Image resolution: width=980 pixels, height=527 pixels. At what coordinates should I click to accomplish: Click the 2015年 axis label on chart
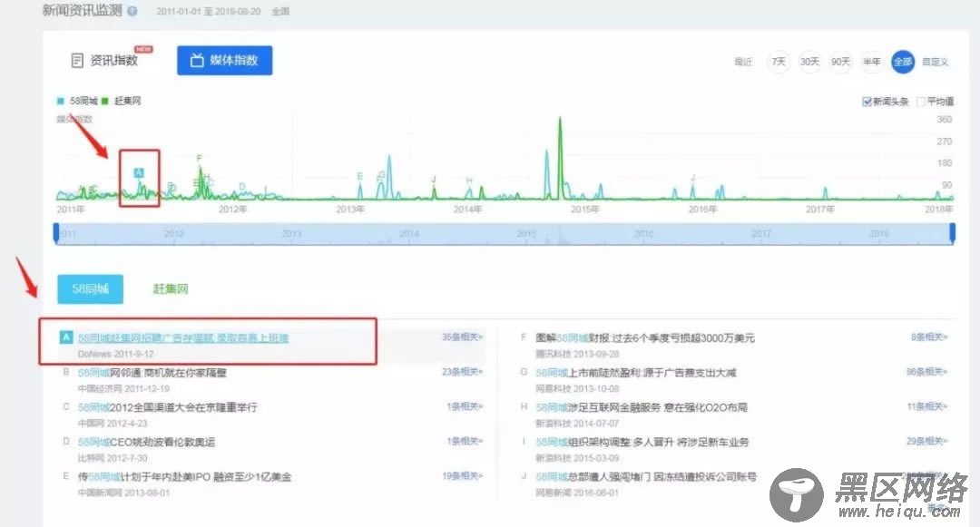pos(585,210)
